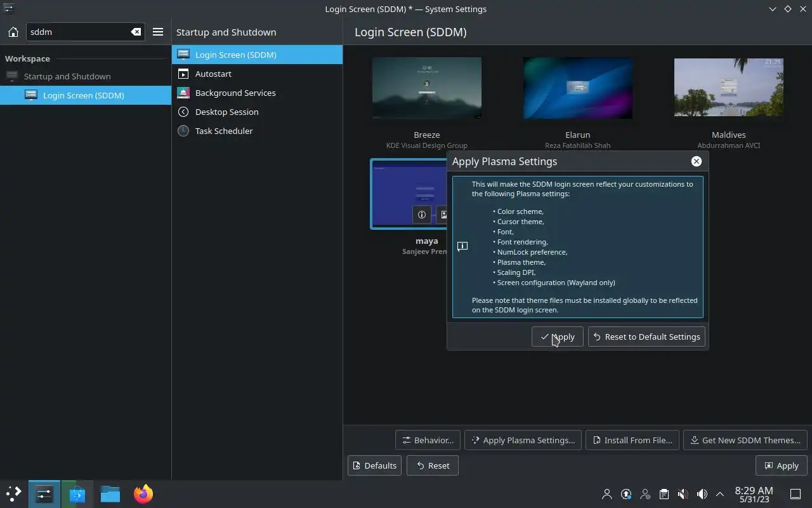The width and height of the screenshot is (812, 508).
Task: Click the updates icon in system tray
Action: 626,494
